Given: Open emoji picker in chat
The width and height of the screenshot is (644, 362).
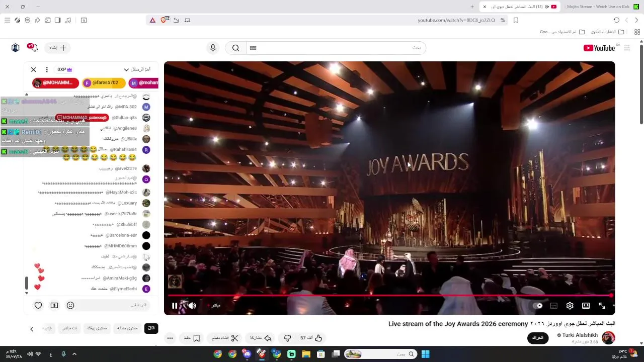Looking at the screenshot, I should (x=70, y=305).
